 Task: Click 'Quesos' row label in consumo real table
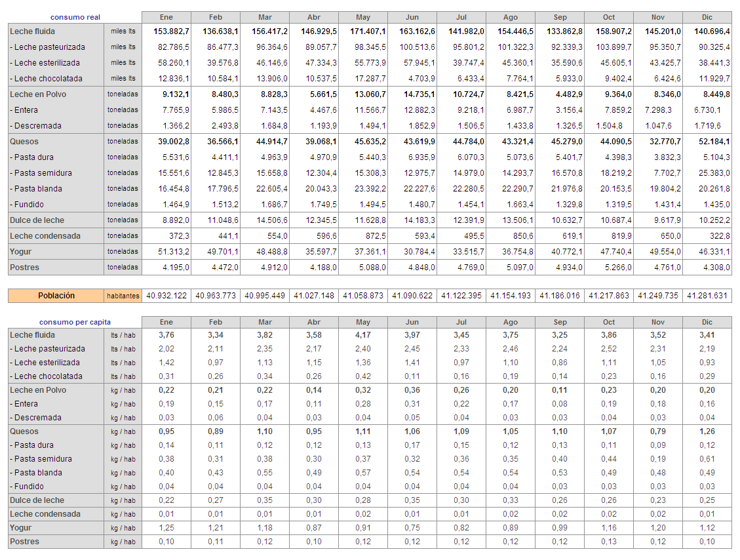(x=24, y=142)
